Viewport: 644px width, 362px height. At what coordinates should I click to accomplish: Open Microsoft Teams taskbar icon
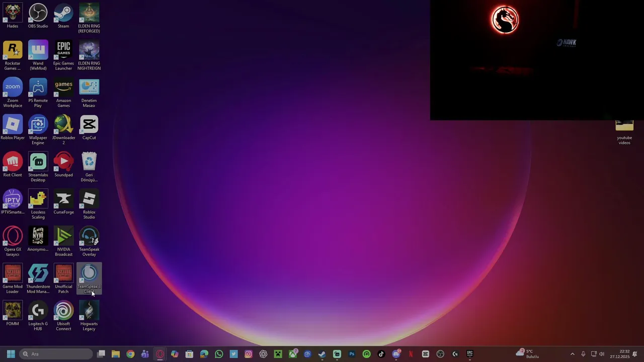pyautogui.click(x=145, y=354)
